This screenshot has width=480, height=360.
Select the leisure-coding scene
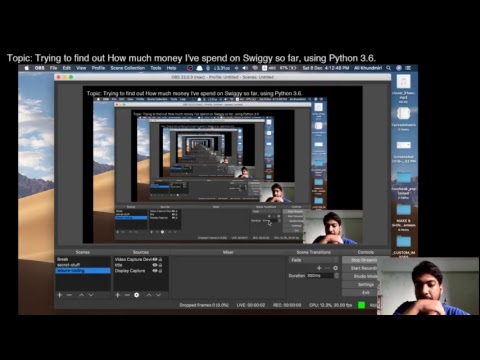83,271
